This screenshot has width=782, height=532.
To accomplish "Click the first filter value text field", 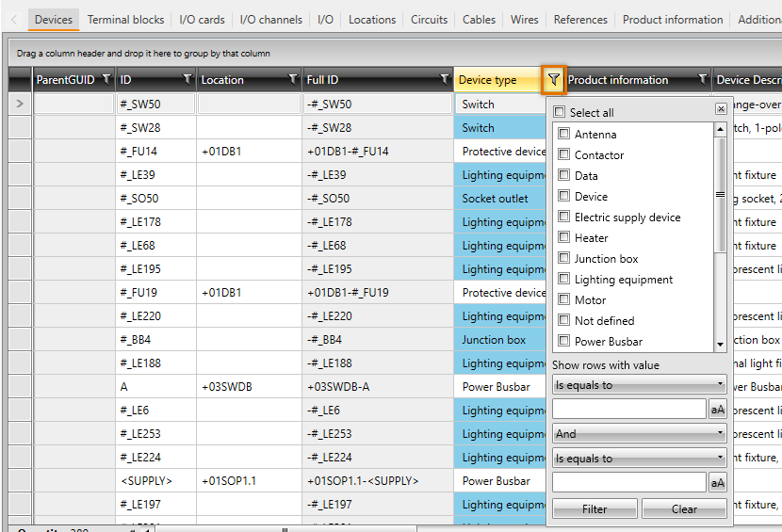I will tap(628, 410).
